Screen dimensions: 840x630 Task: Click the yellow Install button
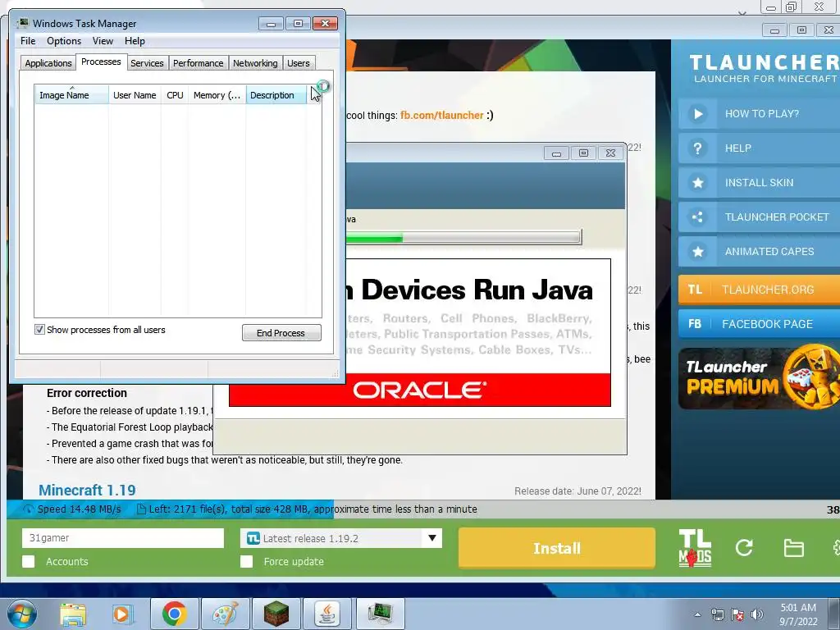[557, 548]
